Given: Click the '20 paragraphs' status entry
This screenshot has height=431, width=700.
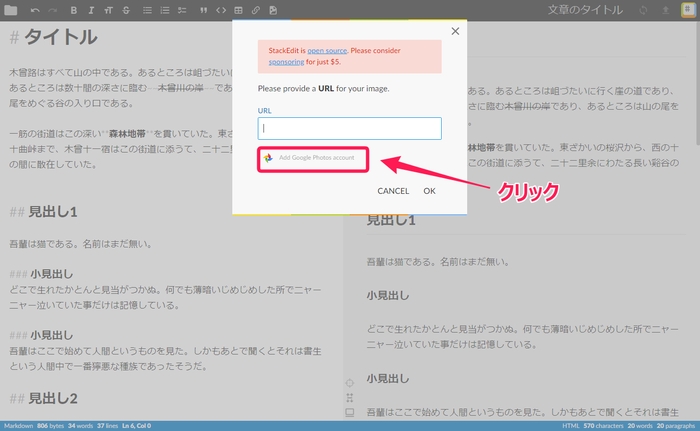Looking at the screenshot, I should tap(675, 426).
